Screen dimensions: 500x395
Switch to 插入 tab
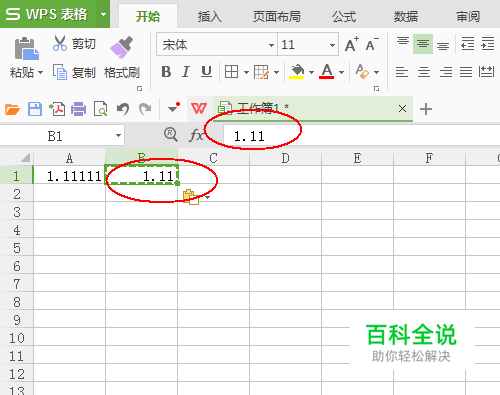[209, 16]
